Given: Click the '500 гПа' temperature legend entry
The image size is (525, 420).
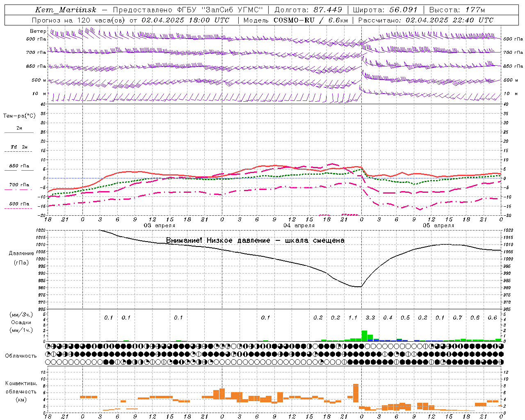Looking at the screenshot, I should point(19,204).
